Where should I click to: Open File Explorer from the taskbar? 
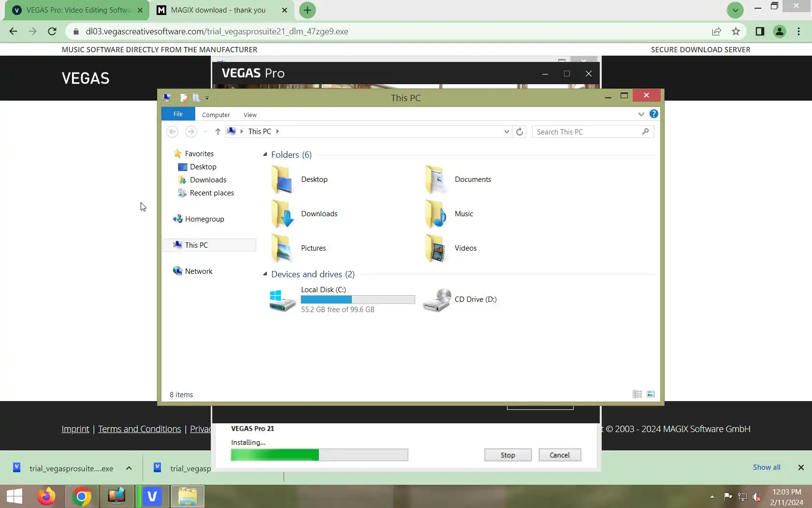point(188,496)
